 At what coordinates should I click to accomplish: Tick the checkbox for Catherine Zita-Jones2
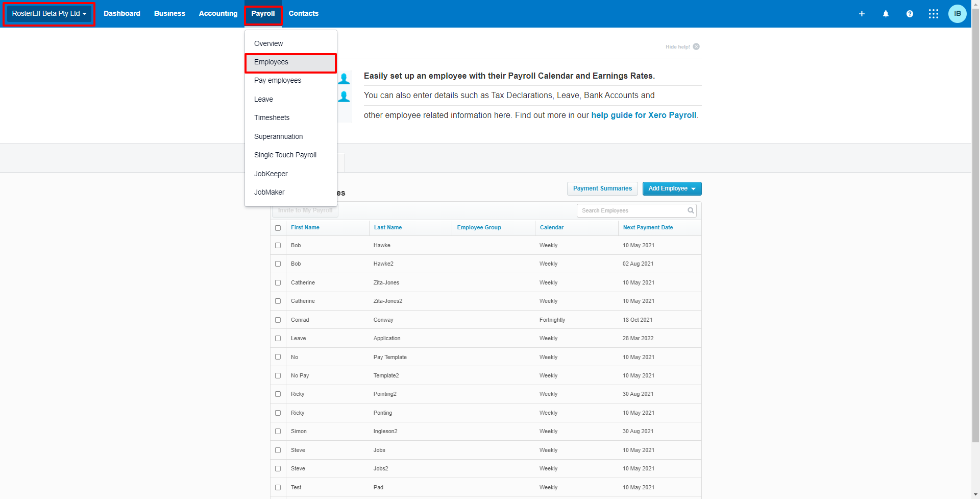pos(278,301)
